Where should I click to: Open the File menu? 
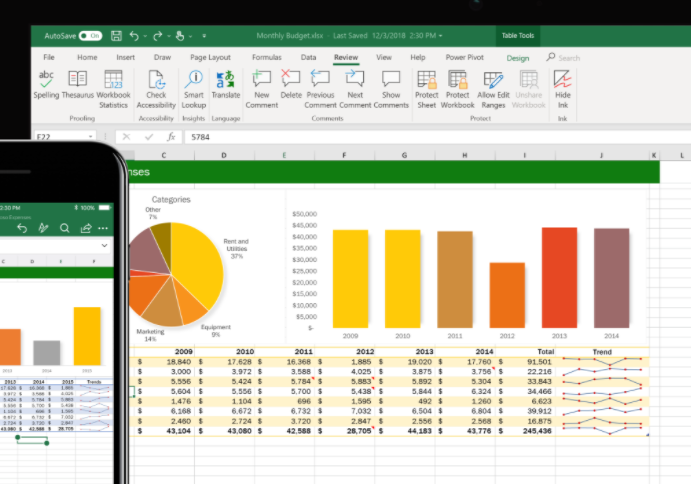pyautogui.click(x=49, y=57)
